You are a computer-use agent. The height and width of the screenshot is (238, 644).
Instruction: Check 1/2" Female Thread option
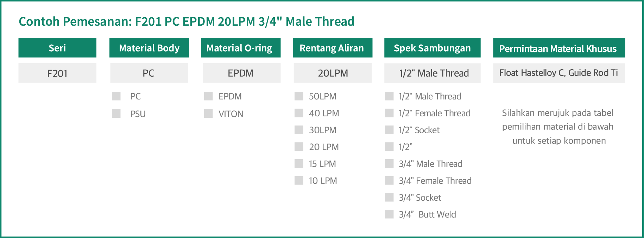(x=389, y=113)
